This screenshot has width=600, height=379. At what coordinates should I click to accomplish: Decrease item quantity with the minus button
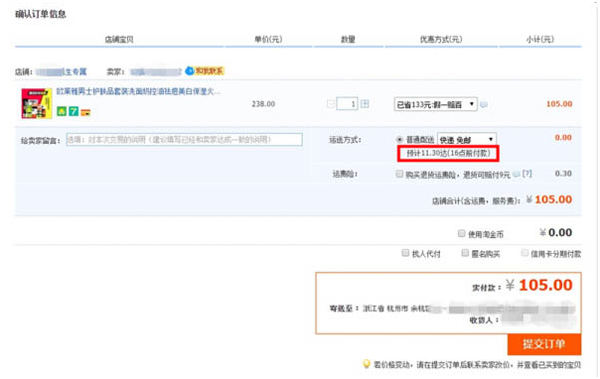click(331, 104)
